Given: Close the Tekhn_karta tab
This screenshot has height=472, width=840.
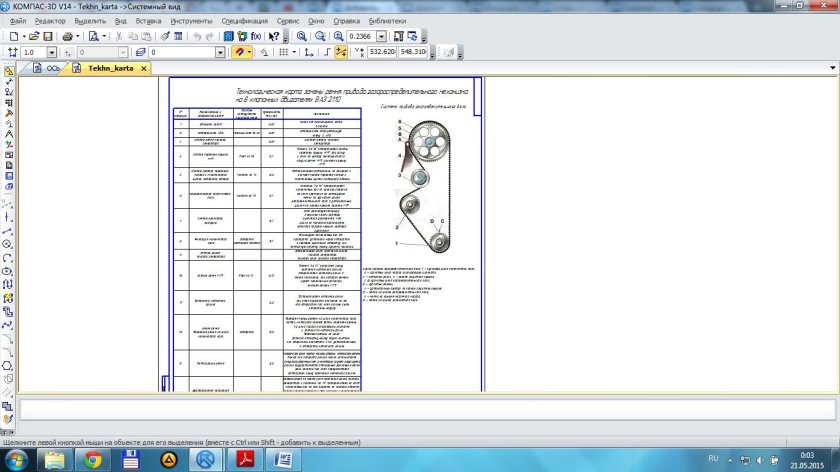Looking at the screenshot, I should pyautogui.click(x=143, y=68).
